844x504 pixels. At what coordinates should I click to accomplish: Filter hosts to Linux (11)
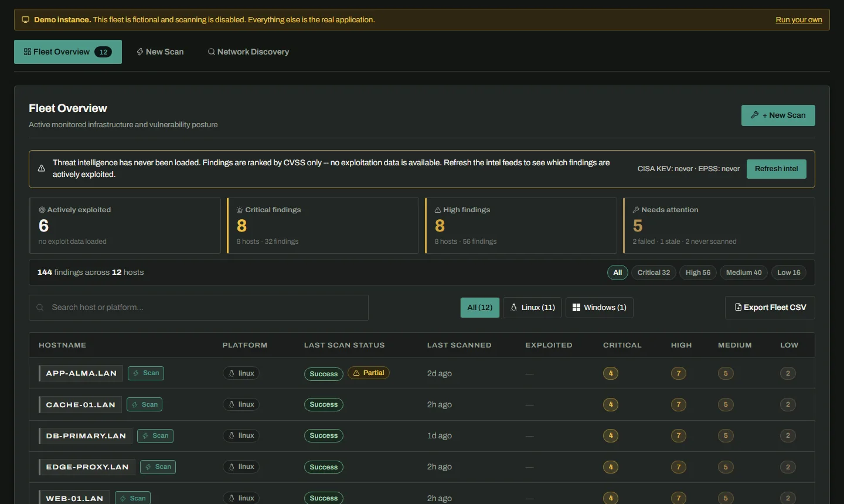(533, 308)
